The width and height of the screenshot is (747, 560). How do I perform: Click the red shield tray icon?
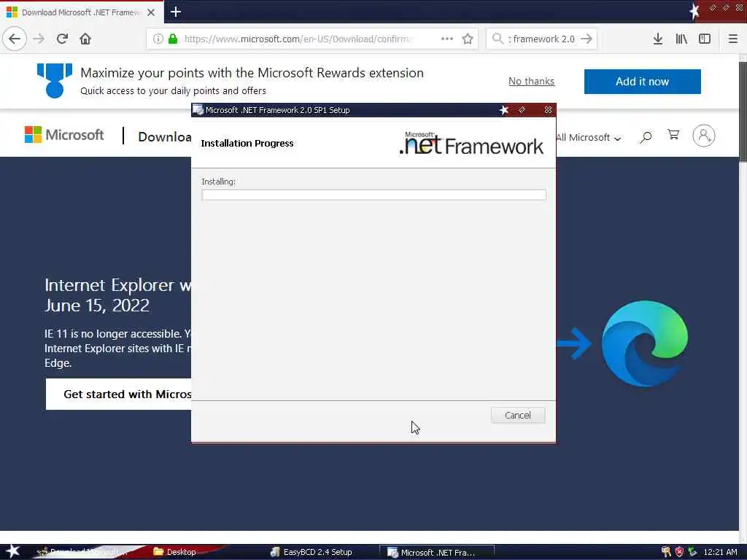[x=679, y=552]
